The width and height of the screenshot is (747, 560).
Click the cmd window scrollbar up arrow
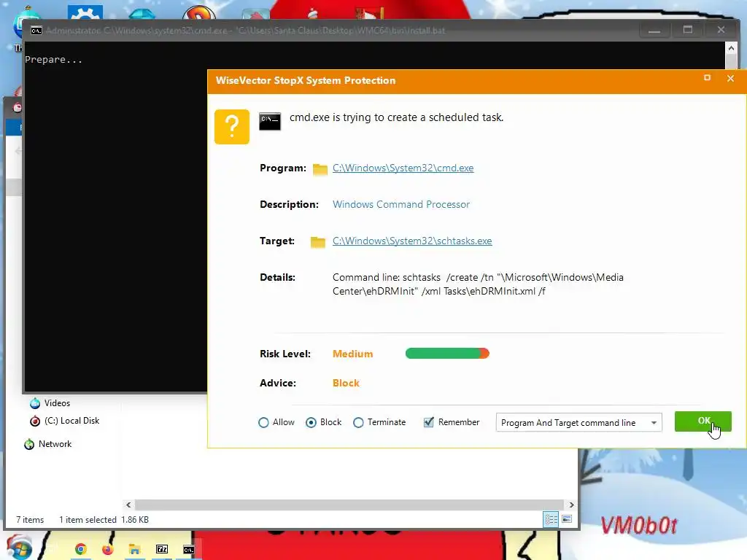click(x=731, y=48)
